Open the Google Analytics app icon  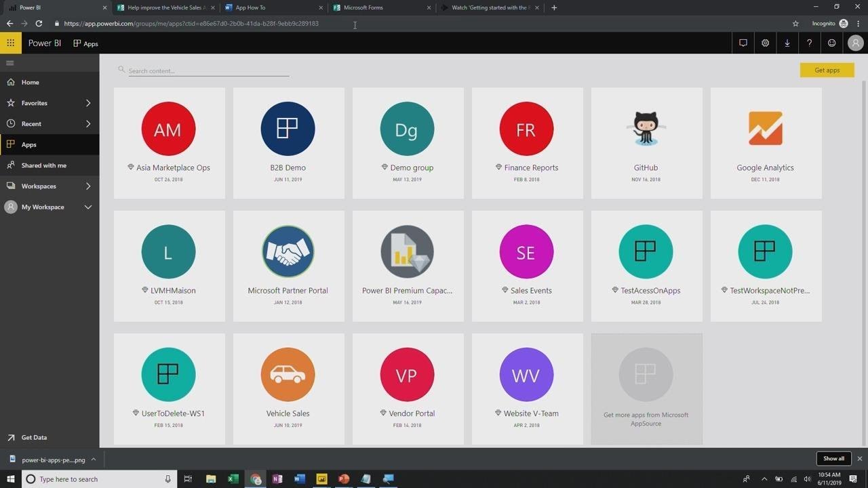(x=765, y=129)
